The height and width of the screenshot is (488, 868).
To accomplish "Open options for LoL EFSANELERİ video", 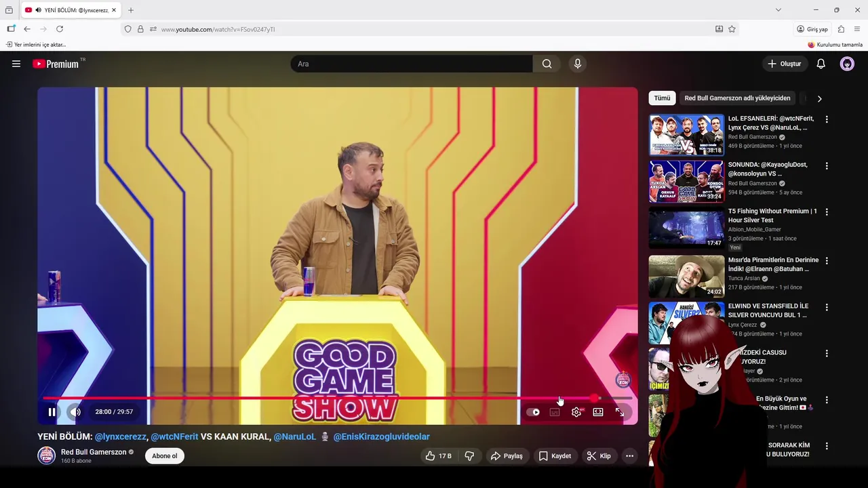I will coord(826,119).
